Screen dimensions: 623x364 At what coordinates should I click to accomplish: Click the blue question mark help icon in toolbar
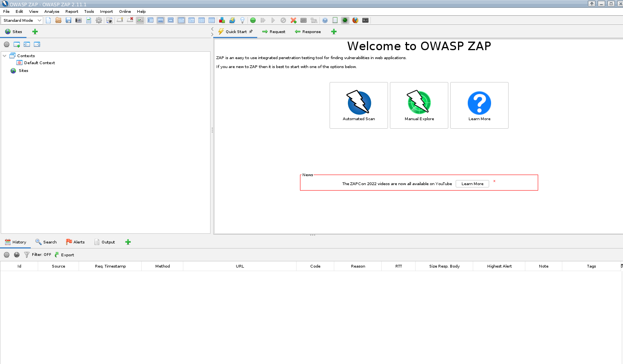tap(325, 20)
